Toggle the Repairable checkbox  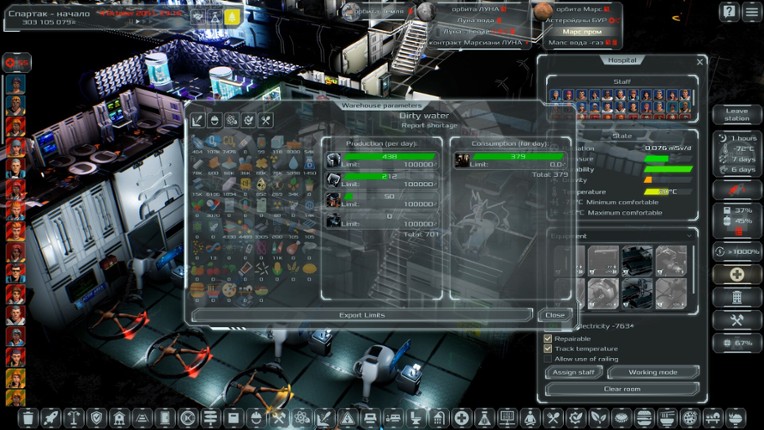tap(548, 338)
